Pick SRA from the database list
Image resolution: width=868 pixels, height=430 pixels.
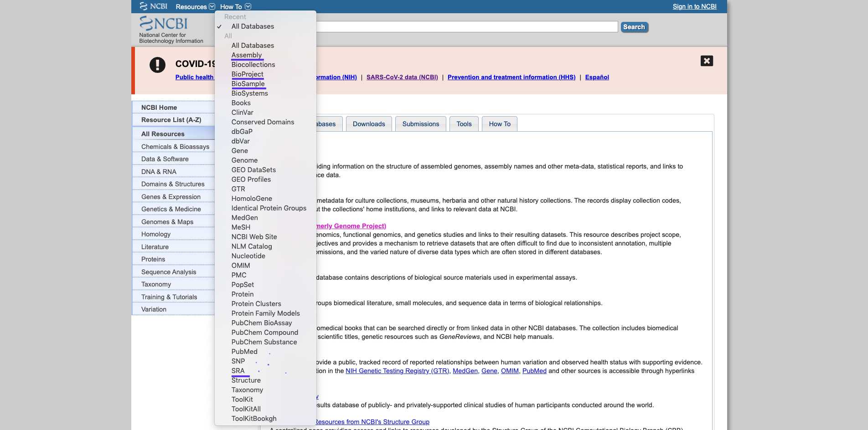tap(238, 371)
